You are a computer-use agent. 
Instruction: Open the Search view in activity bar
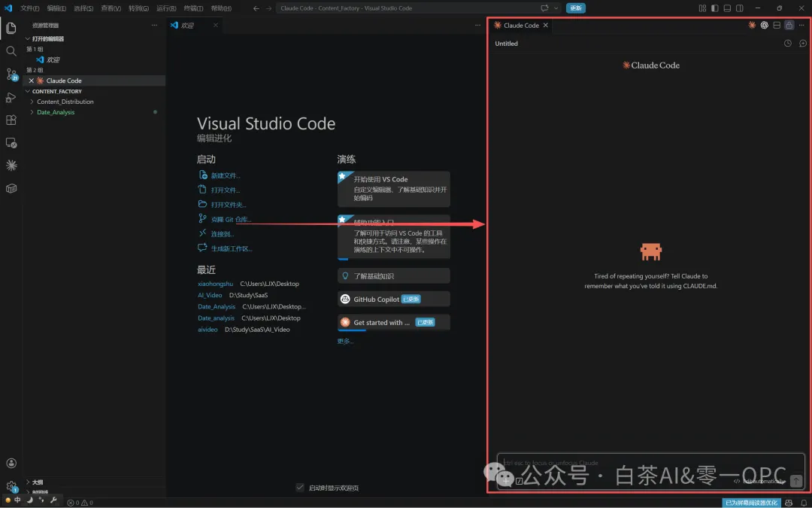[11, 51]
